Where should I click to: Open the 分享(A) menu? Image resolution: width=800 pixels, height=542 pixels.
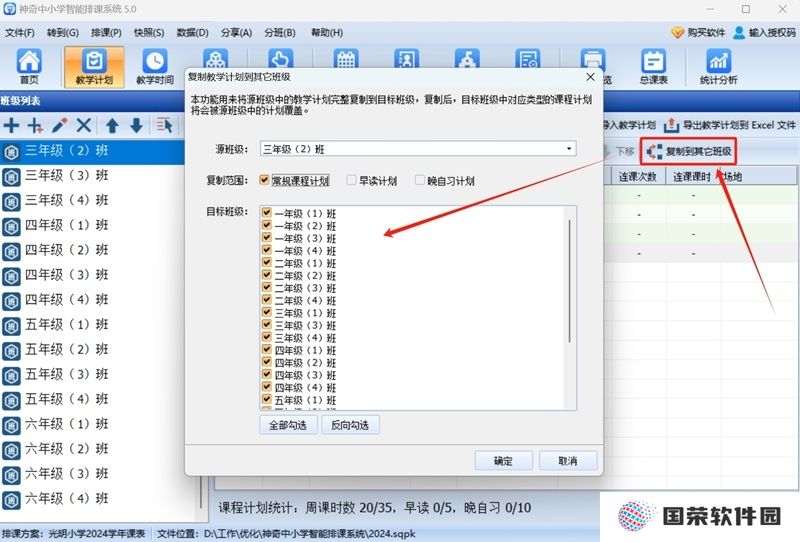(236, 33)
